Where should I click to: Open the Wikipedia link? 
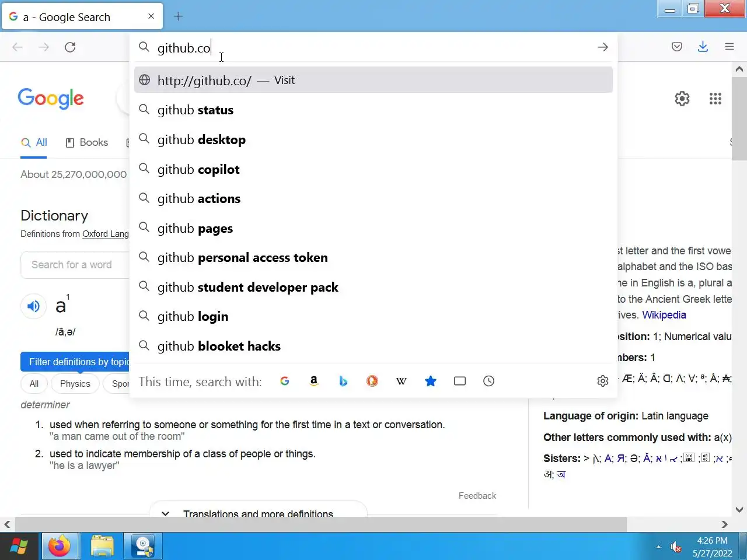(664, 315)
